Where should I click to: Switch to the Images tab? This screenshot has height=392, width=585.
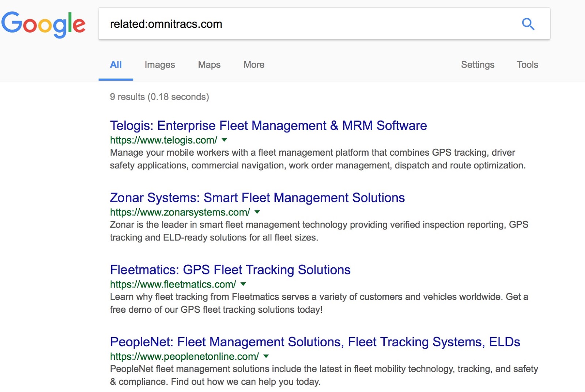pyautogui.click(x=160, y=65)
